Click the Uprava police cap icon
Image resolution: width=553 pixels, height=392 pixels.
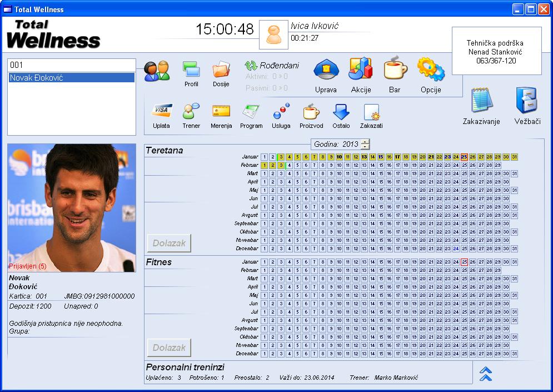click(326, 71)
